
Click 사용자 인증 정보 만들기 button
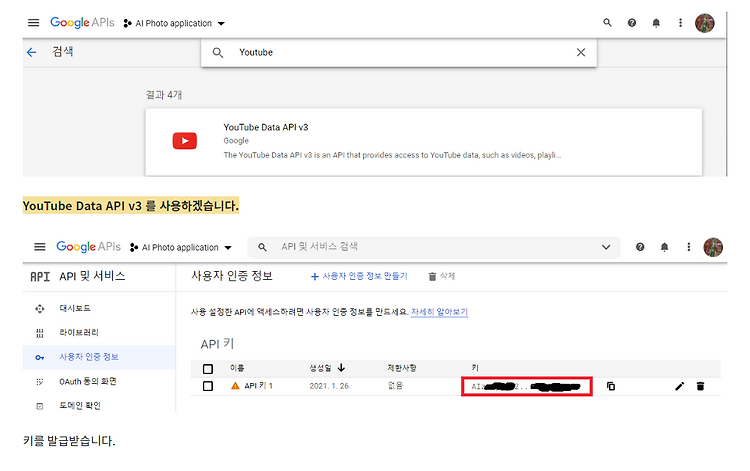tap(359, 276)
